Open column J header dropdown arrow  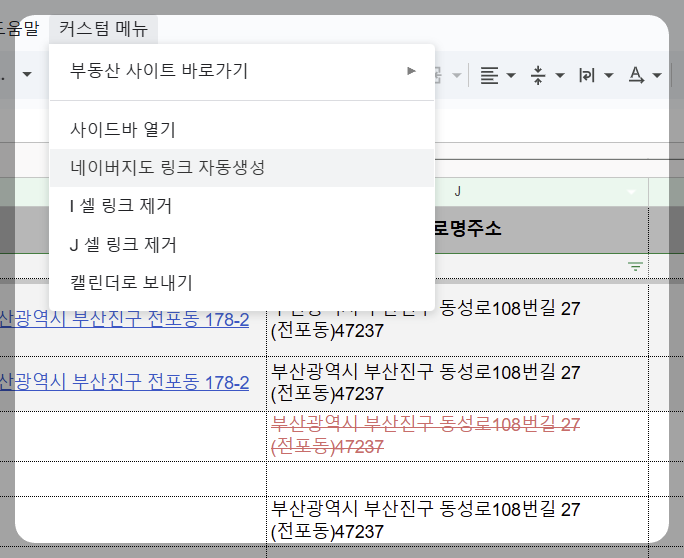click(x=631, y=192)
